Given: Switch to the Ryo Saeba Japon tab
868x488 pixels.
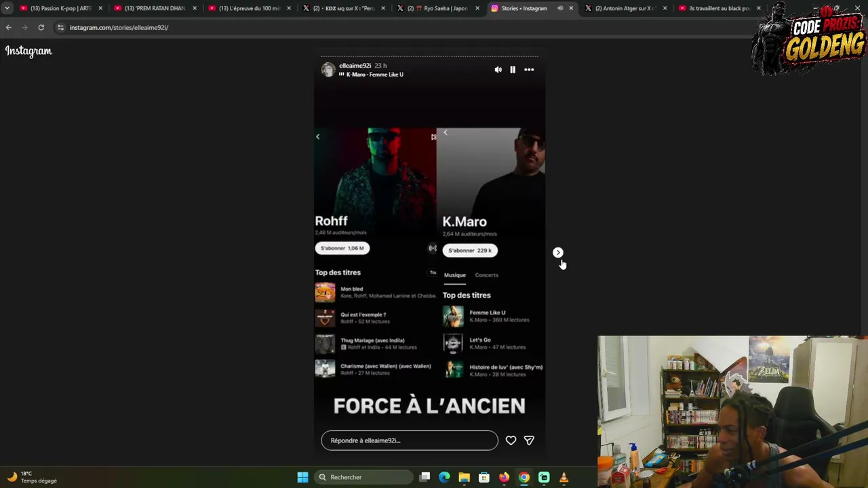Looking at the screenshot, I should [x=437, y=8].
